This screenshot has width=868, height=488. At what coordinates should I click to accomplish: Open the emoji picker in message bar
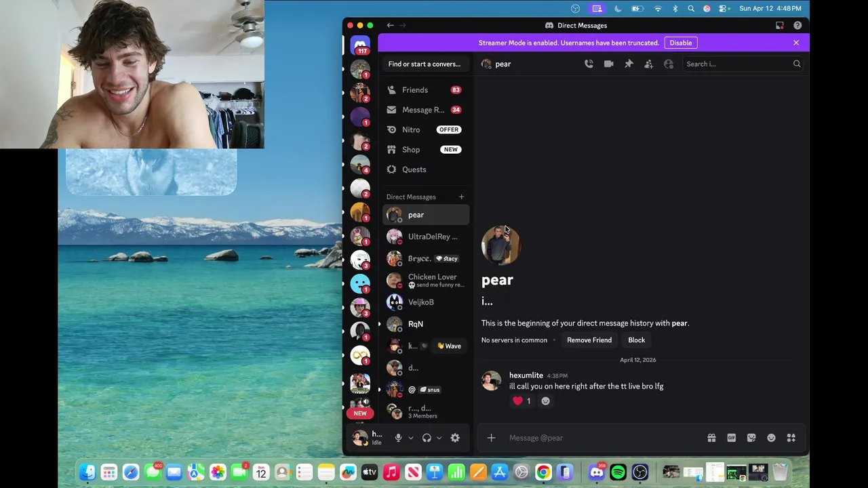pyautogui.click(x=771, y=438)
